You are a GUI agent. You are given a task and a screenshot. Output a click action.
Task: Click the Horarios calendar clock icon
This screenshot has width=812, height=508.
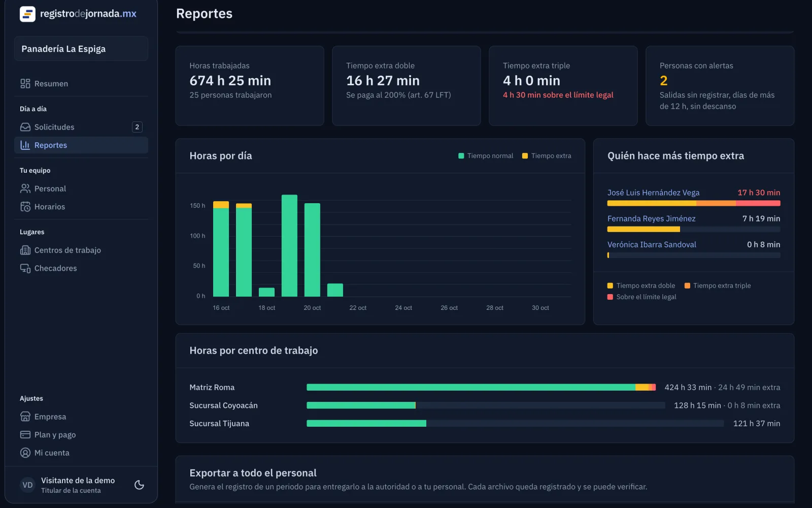point(25,207)
